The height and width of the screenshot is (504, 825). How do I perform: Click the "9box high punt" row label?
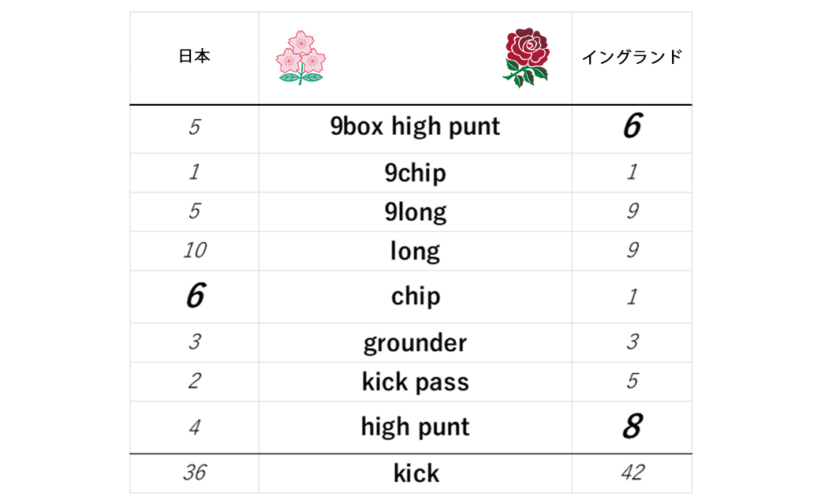click(415, 127)
